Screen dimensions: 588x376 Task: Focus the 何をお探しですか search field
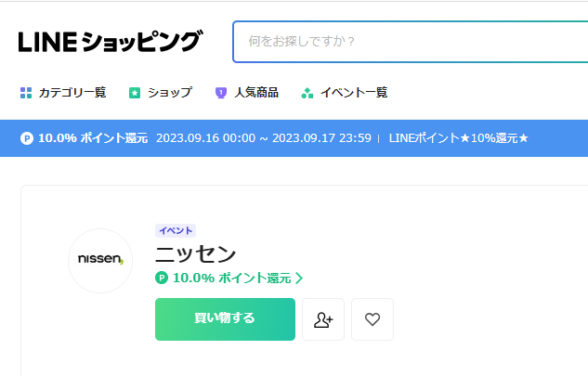pyautogui.click(x=411, y=42)
